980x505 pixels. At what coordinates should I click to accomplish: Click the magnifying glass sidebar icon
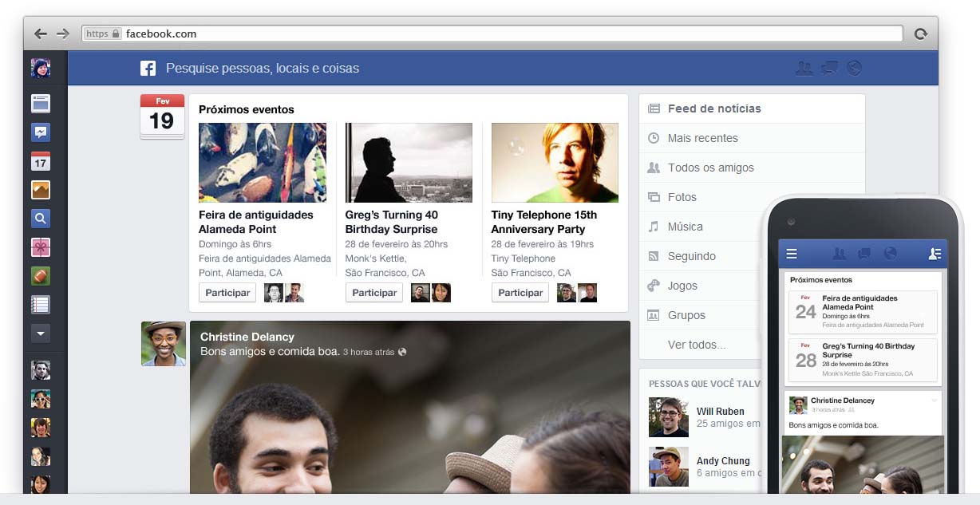click(x=41, y=219)
